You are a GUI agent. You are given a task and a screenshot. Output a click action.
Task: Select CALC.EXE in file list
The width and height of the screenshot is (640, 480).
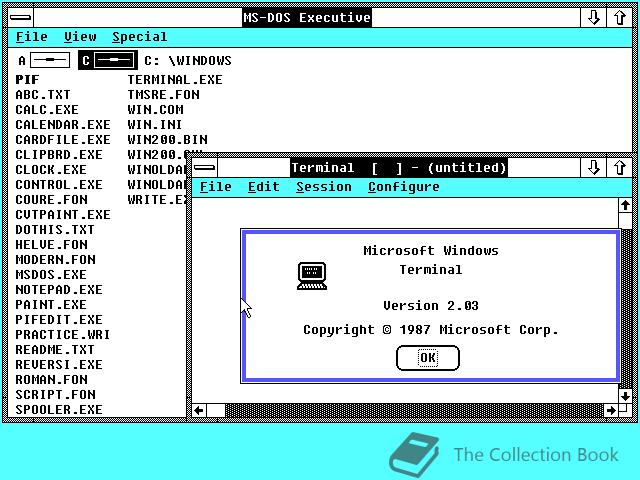(47, 110)
